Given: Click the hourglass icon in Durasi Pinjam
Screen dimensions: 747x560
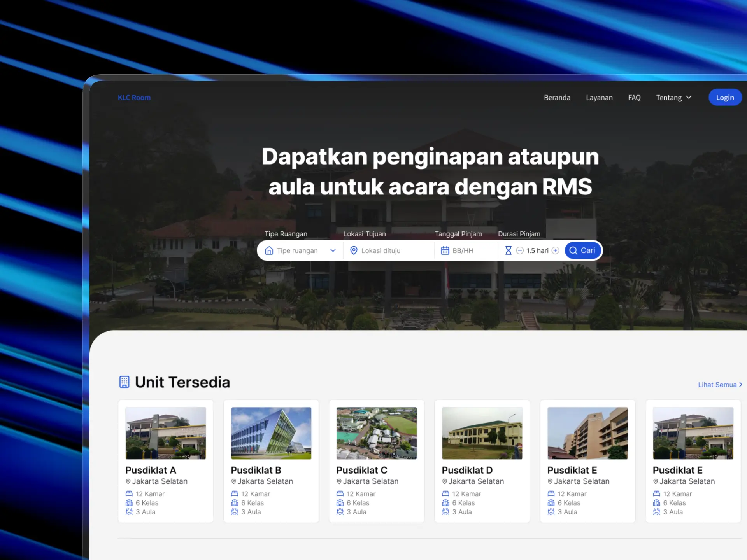Looking at the screenshot, I should point(509,250).
